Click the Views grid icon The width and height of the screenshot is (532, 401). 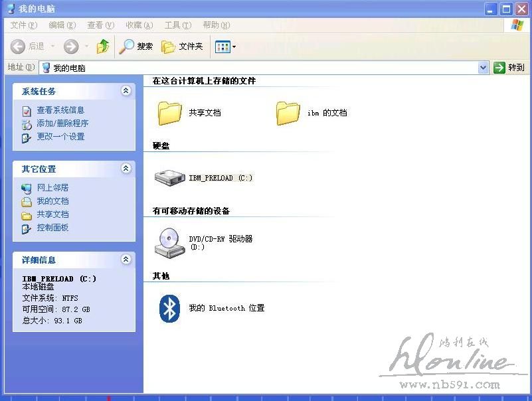[222, 47]
